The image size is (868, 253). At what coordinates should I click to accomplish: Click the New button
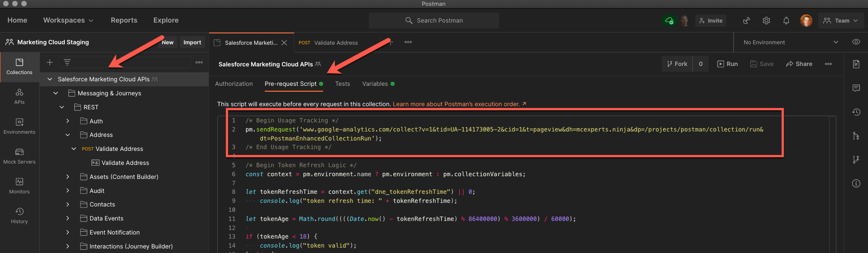(x=167, y=42)
